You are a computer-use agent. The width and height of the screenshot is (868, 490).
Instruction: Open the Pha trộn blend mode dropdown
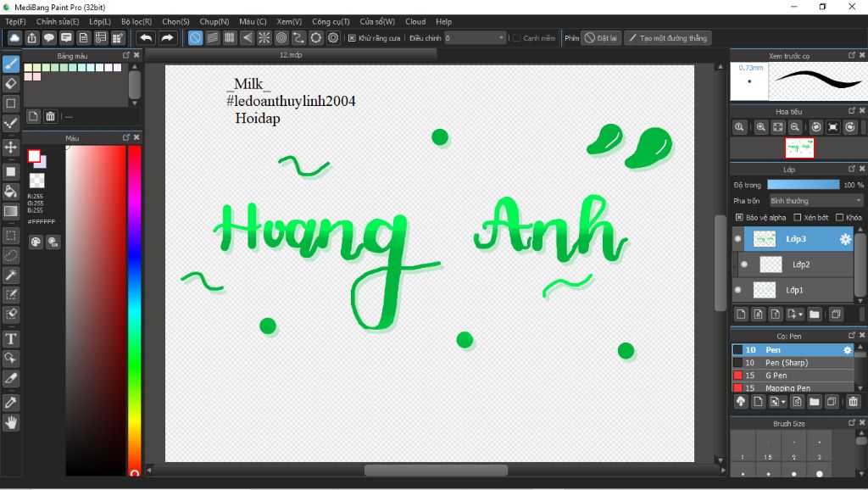pyautogui.click(x=816, y=201)
